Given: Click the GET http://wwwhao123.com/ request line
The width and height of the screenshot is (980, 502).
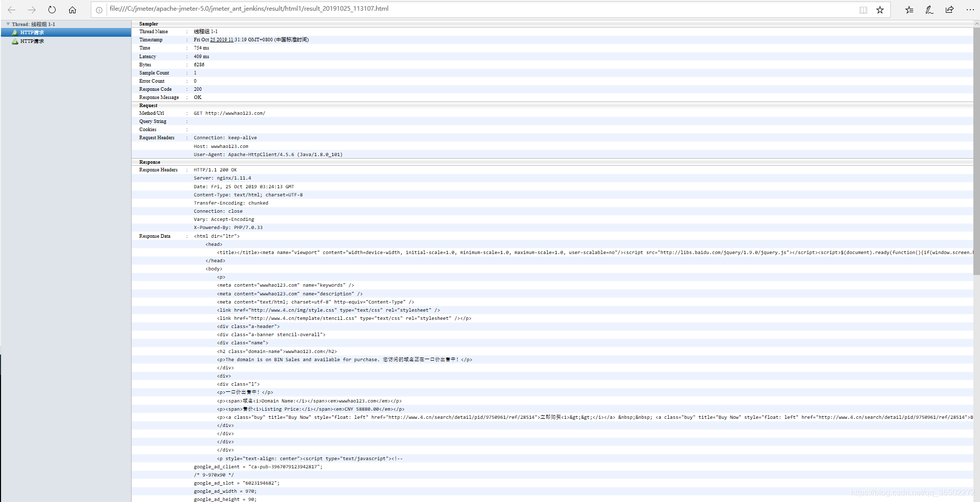Looking at the screenshot, I should (x=230, y=113).
